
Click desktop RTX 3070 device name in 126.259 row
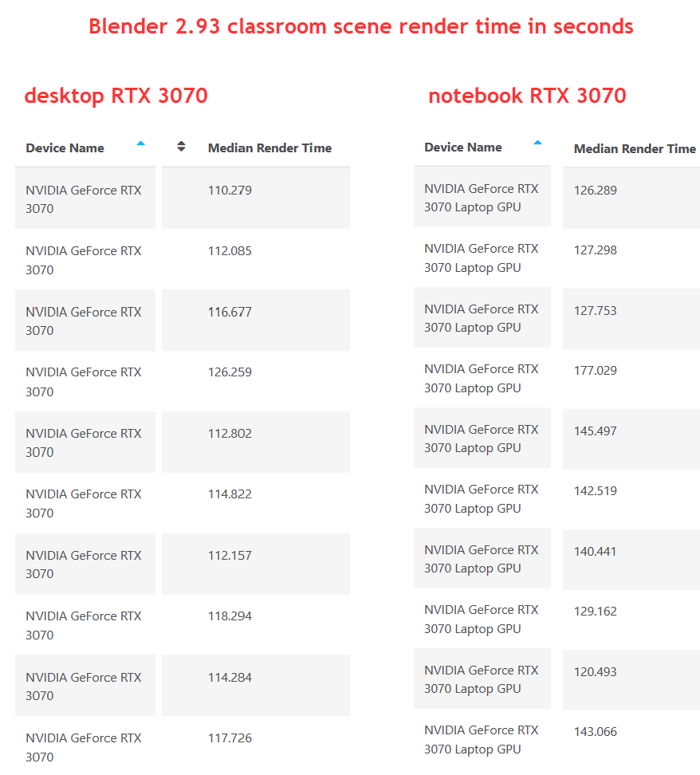click(x=84, y=382)
